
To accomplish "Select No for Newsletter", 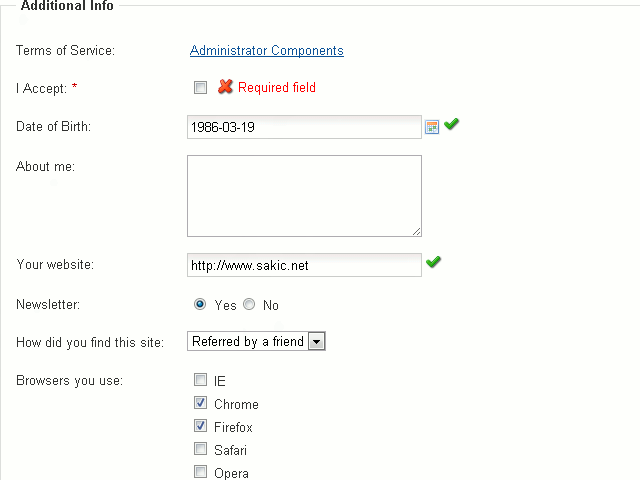I will [249, 304].
